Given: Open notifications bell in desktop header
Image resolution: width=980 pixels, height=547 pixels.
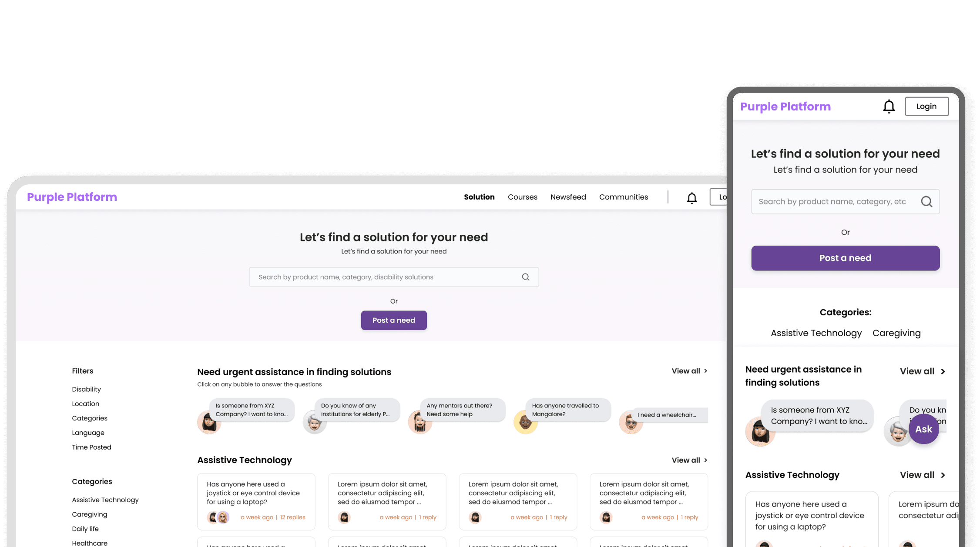Looking at the screenshot, I should 691,198.
